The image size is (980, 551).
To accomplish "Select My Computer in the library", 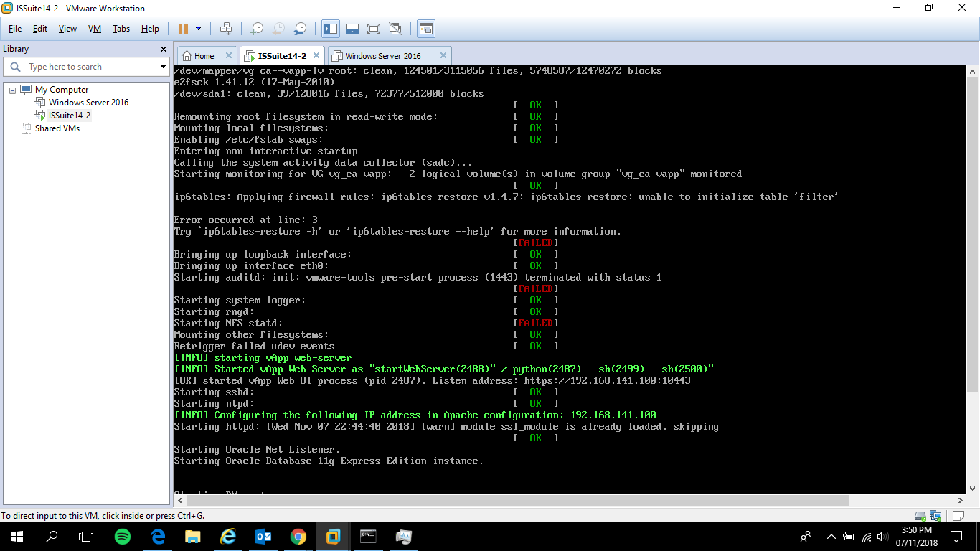I will (x=62, y=90).
